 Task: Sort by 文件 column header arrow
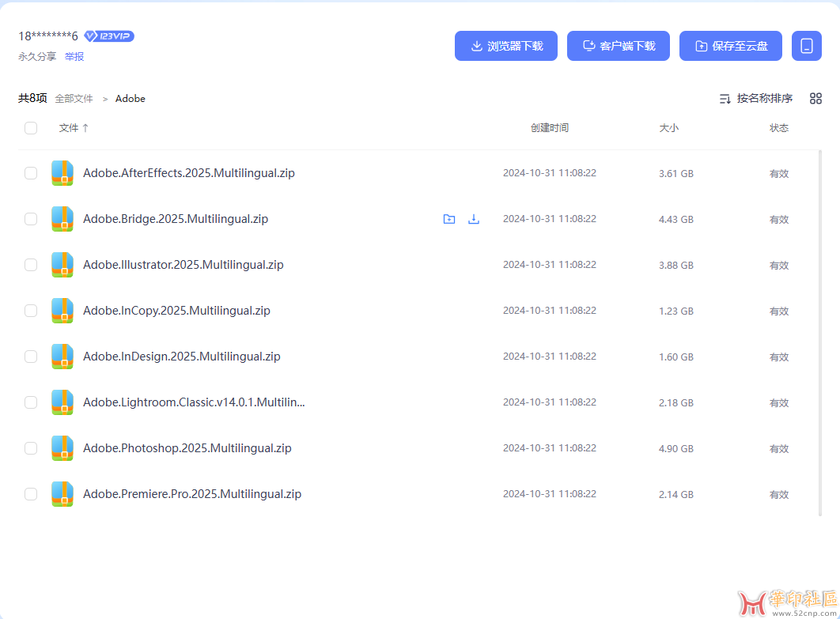pos(85,128)
